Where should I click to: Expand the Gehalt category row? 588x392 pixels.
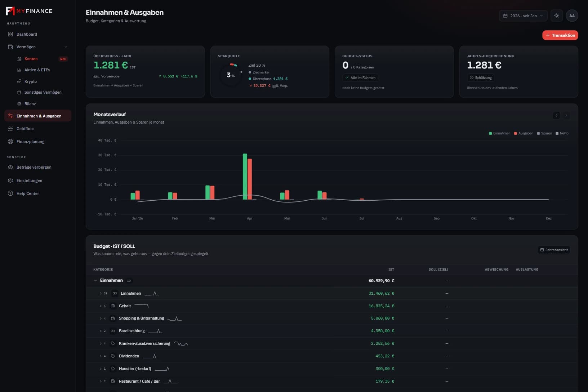coord(101,306)
